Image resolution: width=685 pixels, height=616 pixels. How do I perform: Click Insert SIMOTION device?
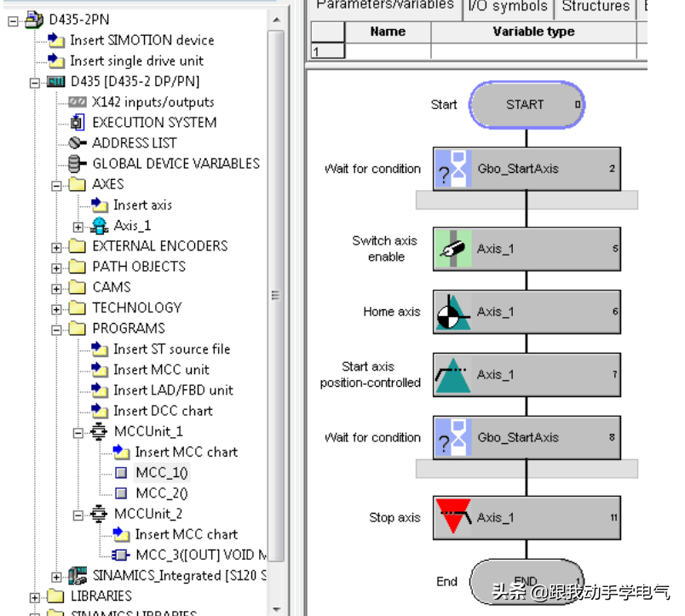point(141,40)
